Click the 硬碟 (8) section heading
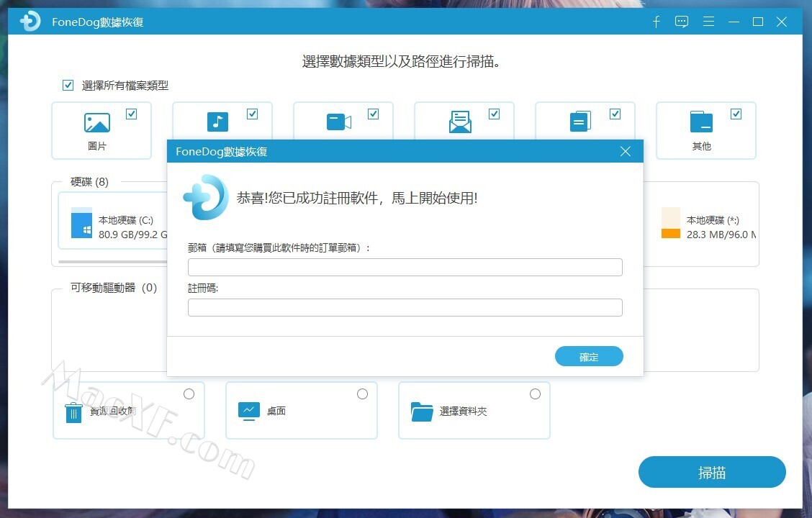 [89, 181]
